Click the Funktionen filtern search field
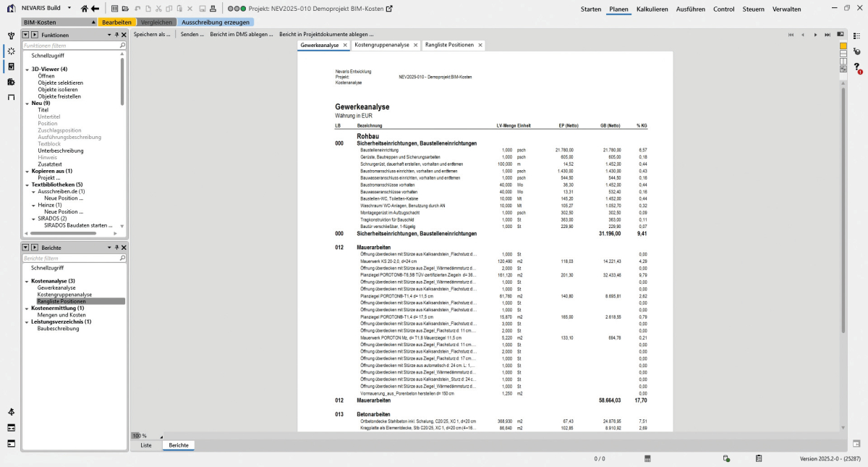This screenshot has width=868, height=467. tap(71, 45)
